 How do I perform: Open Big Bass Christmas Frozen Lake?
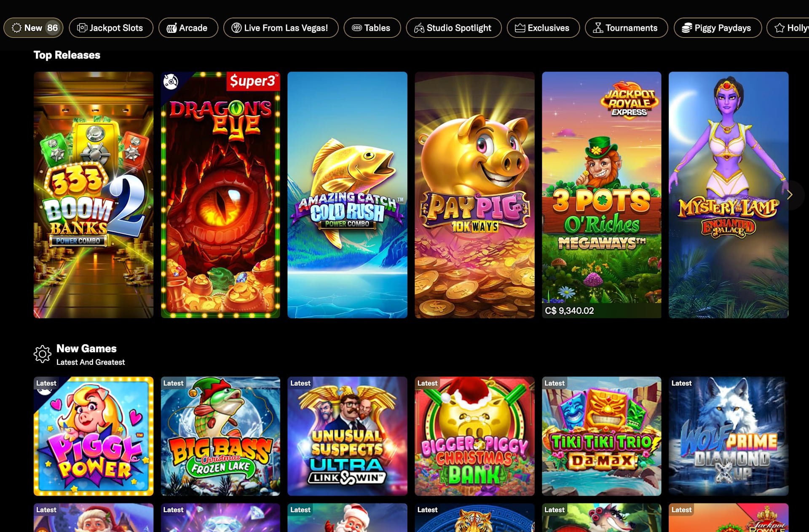click(220, 436)
